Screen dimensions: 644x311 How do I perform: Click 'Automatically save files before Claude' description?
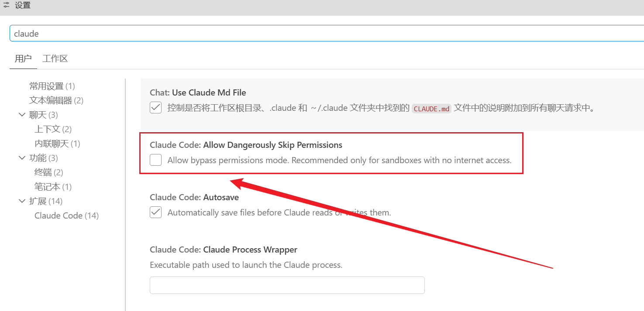(x=279, y=212)
